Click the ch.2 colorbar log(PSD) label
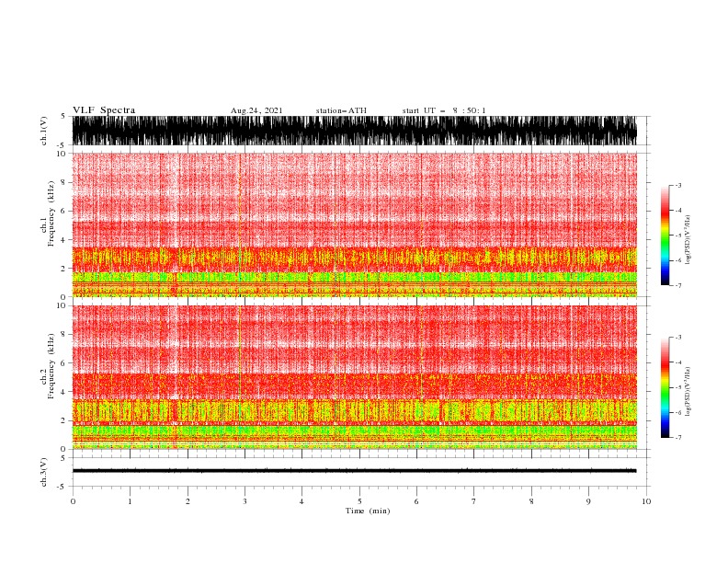728x563 pixels. pos(688,392)
